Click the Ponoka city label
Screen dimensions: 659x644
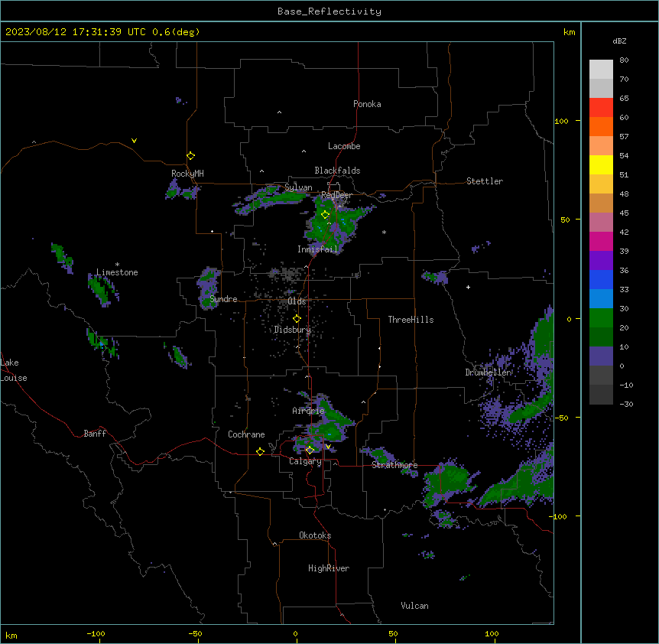point(367,104)
